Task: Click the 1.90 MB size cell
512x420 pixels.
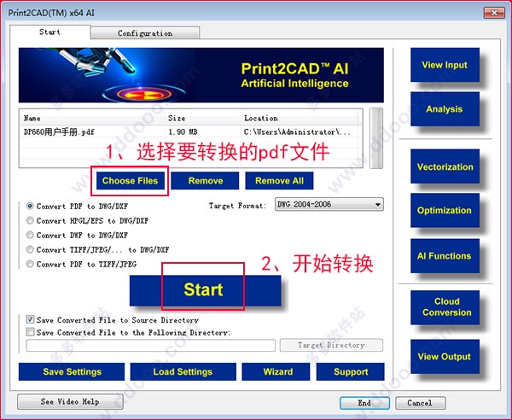Action: pyautogui.click(x=183, y=132)
